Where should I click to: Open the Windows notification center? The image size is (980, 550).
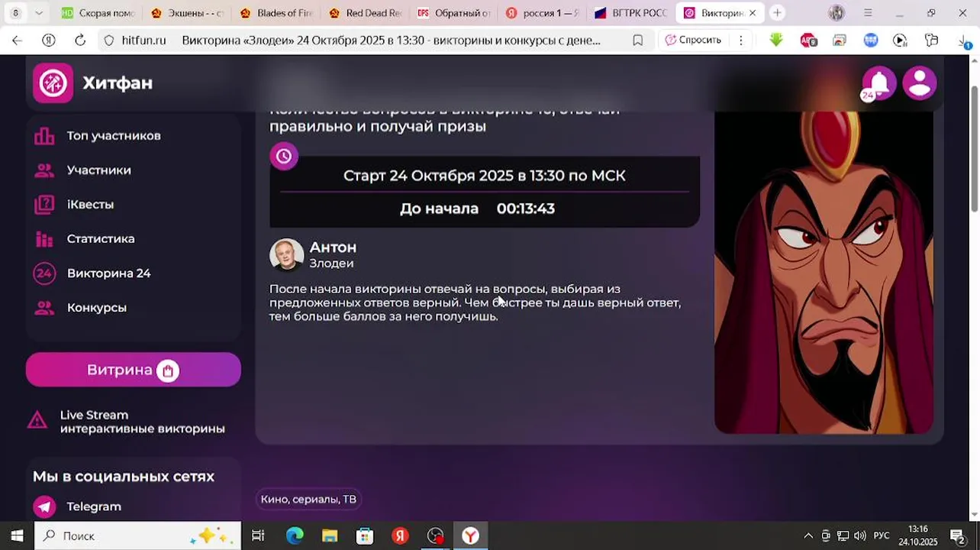(x=957, y=535)
